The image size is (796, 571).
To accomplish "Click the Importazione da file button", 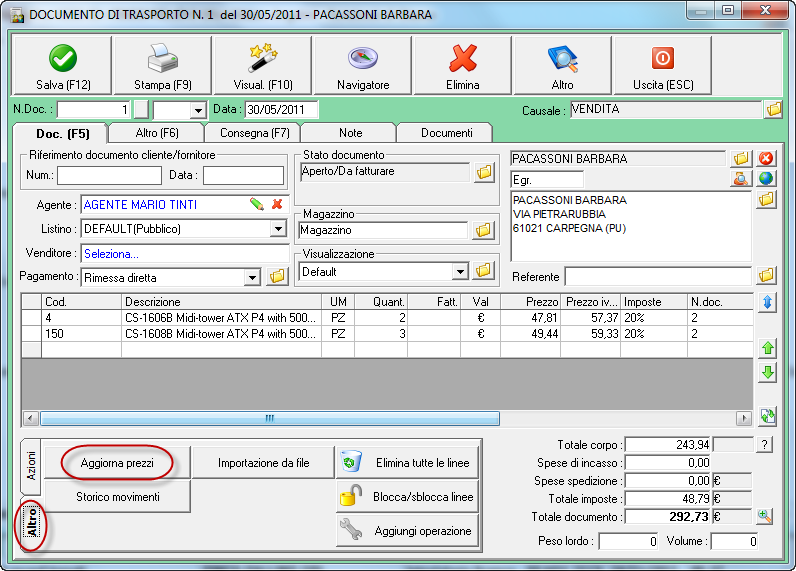I will 263,463.
